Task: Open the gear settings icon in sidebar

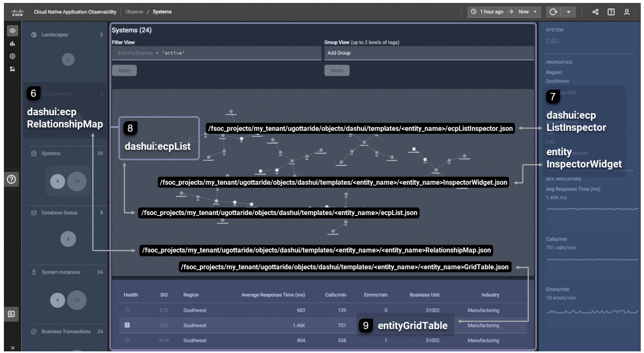Action: coord(12,56)
